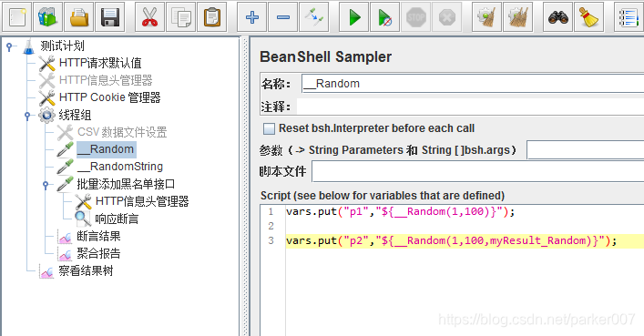Select the 响应断言 assertion node
The width and height of the screenshot is (644, 336).
[117, 219]
